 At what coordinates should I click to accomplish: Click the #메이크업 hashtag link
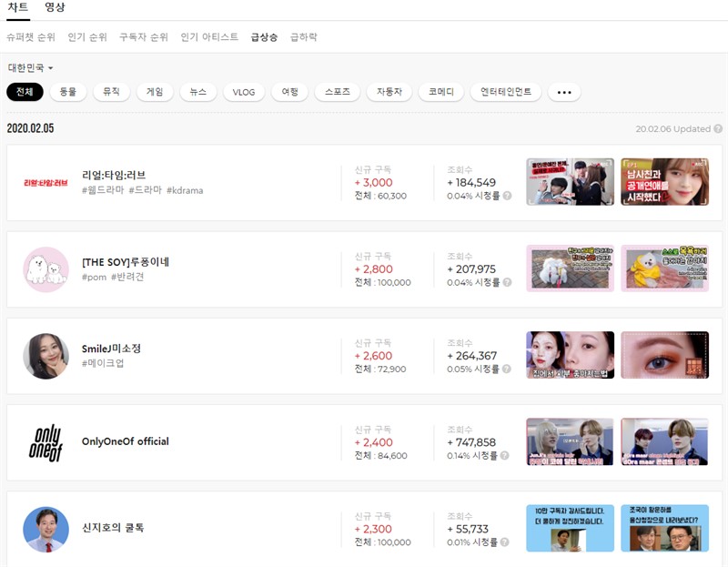click(x=103, y=363)
